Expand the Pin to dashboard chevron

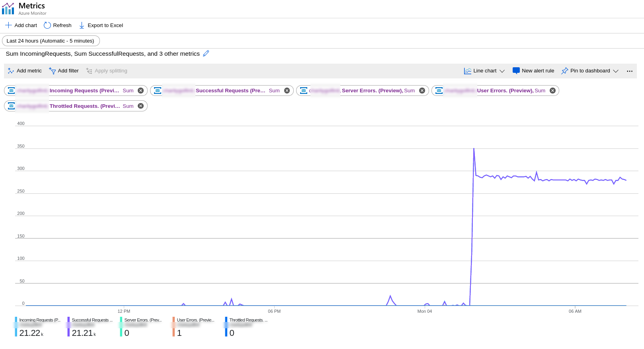pyautogui.click(x=616, y=71)
